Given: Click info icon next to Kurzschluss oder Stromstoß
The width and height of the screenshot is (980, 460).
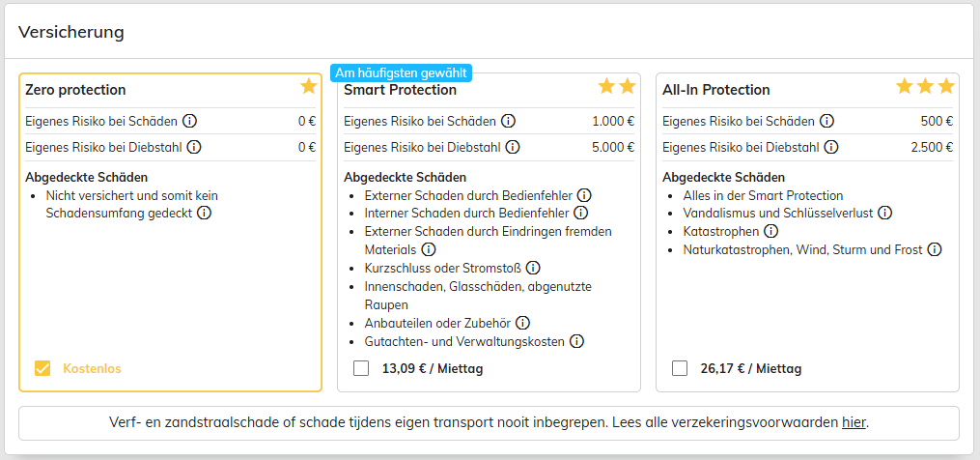Looking at the screenshot, I should tap(532, 268).
